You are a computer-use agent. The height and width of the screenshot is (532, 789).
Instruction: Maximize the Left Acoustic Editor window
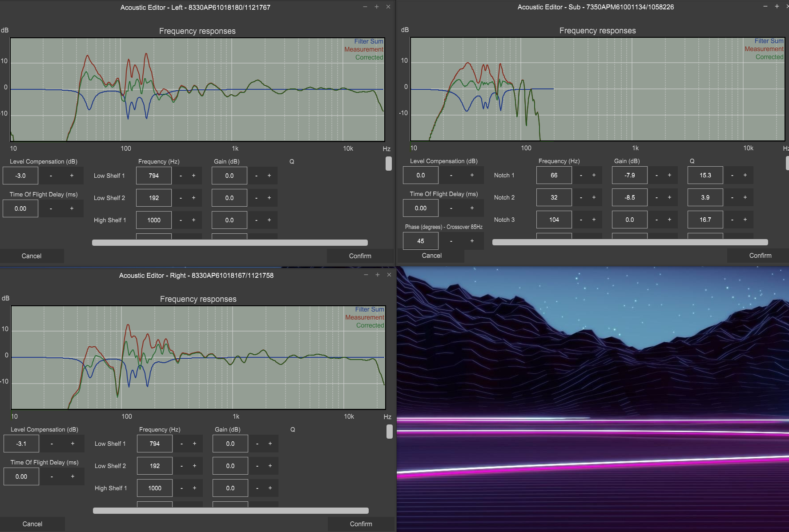pos(377,7)
